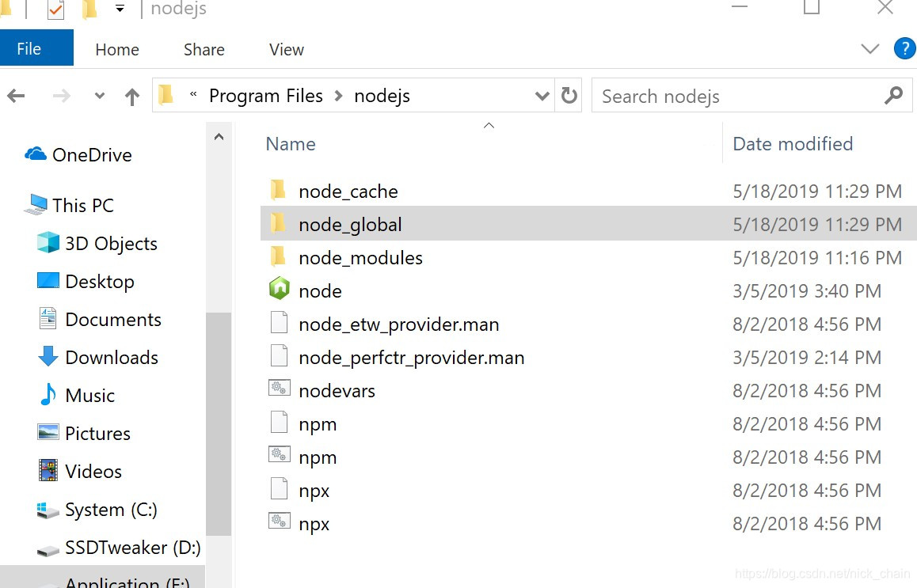This screenshot has height=588, width=917.
Task: Select the file name node_perfctr_provider.man
Action: coord(411,358)
